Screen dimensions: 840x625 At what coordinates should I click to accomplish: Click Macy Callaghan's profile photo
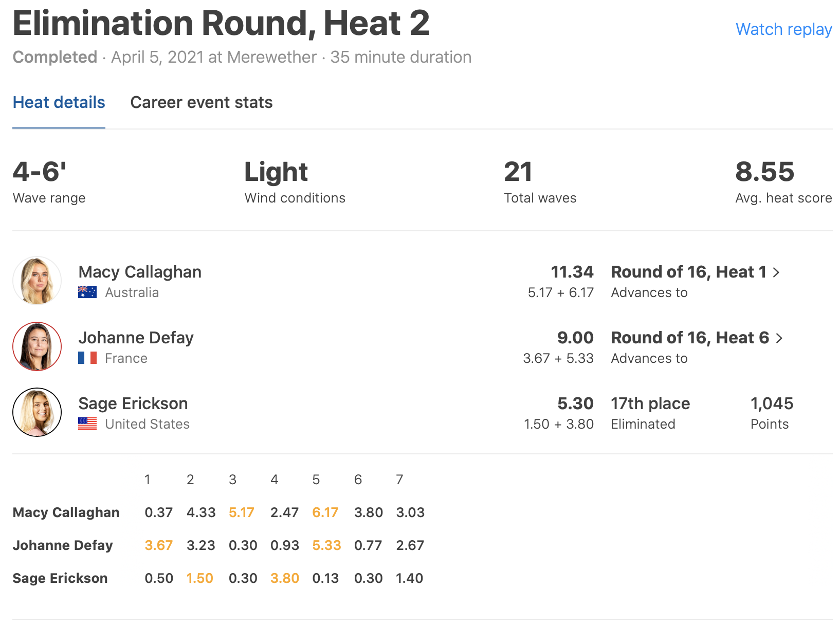point(37,281)
